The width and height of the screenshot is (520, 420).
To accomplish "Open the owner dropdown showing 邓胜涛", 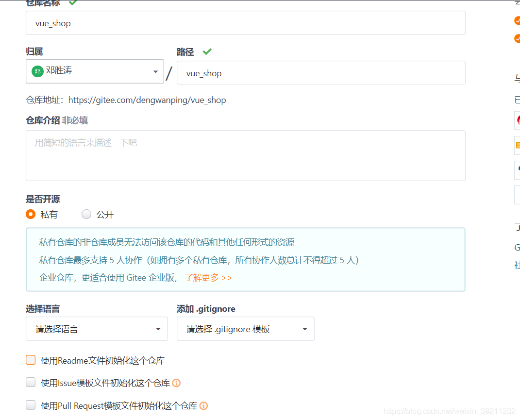I will tap(95, 71).
